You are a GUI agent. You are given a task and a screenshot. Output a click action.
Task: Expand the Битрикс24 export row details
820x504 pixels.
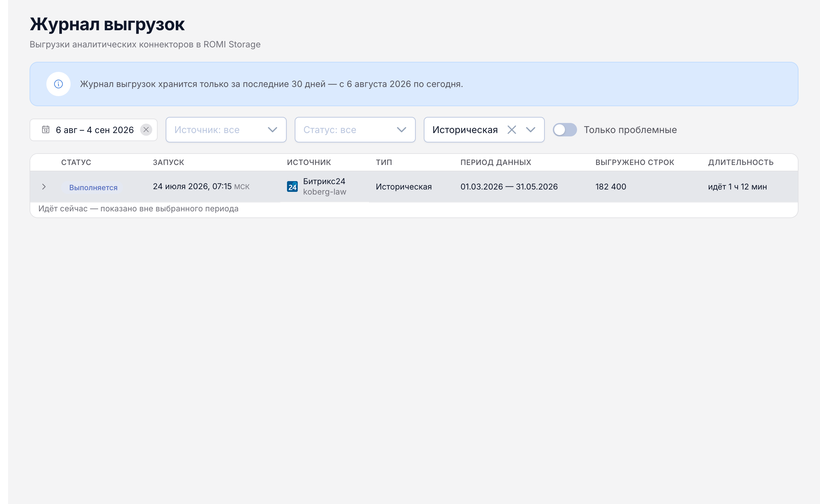(44, 187)
